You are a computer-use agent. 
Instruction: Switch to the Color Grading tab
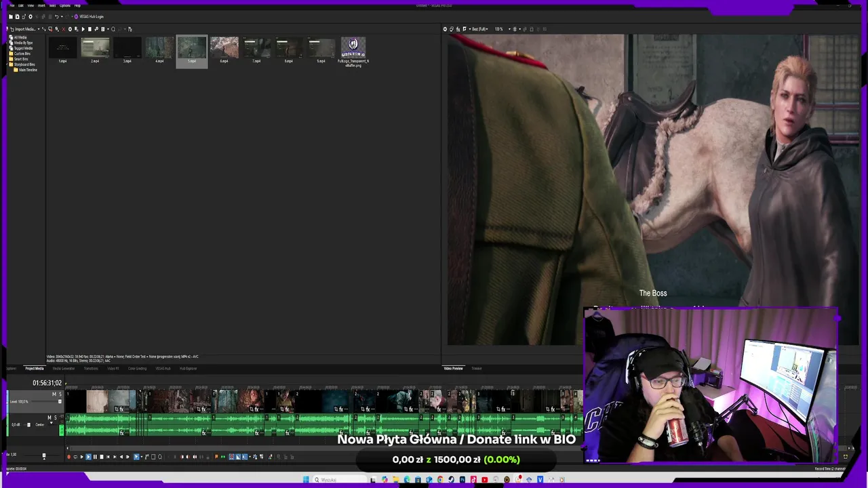pos(138,368)
